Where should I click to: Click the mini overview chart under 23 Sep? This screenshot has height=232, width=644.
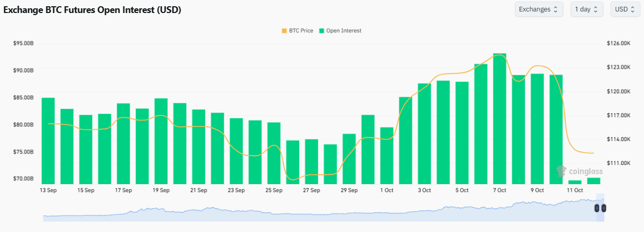[x=236, y=213]
